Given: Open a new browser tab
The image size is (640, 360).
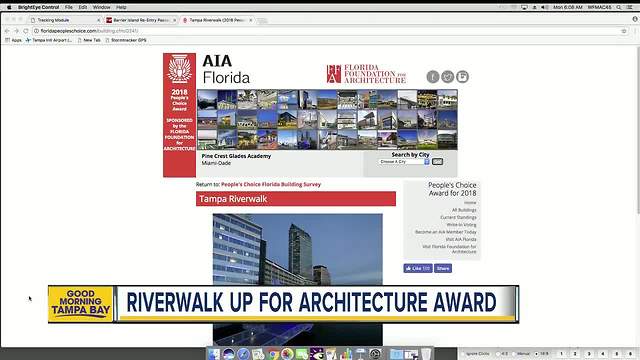Looking at the screenshot, I should [x=262, y=20].
